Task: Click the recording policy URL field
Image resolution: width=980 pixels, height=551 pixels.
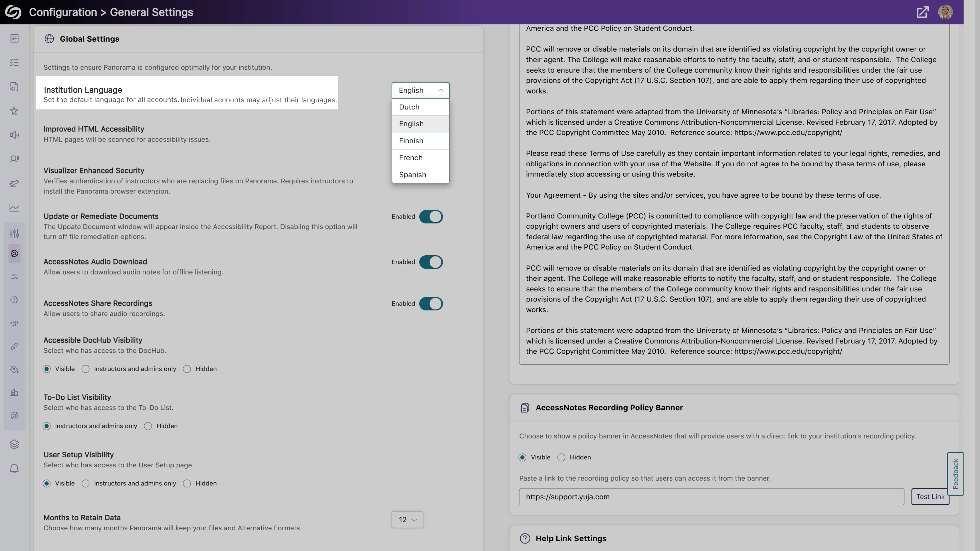Action: [x=712, y=497]
